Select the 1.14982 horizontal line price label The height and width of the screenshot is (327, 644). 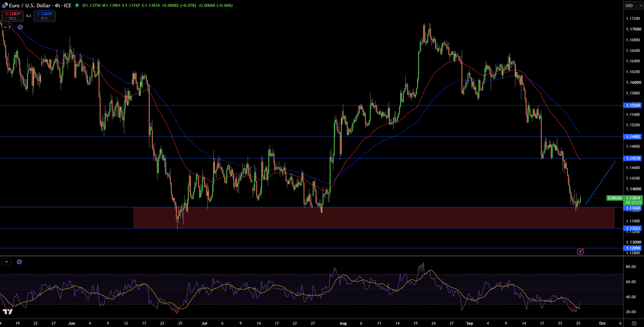(x=633, y=137)
